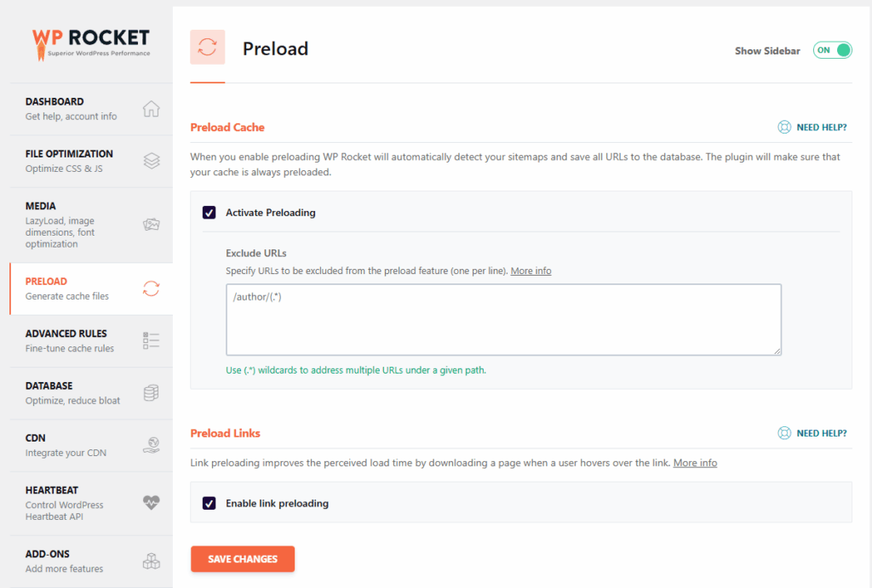This screenshot has height=588, width=872.
Task: Click the Save Changes button
Action: tap(243, 559)
